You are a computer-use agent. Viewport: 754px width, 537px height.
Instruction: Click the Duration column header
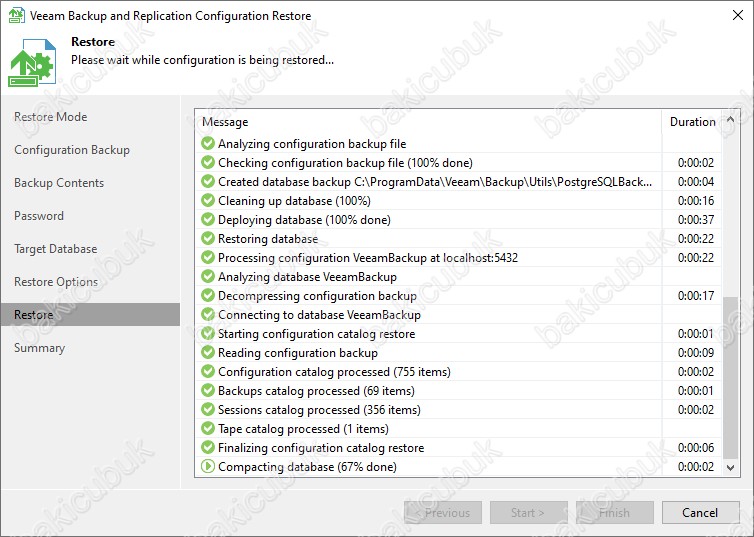click(x=692, y=122)
